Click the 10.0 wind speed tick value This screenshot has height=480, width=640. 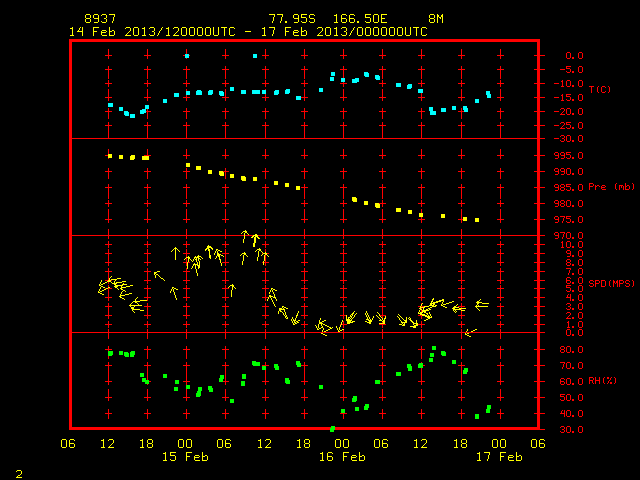[x=571, y=245]
